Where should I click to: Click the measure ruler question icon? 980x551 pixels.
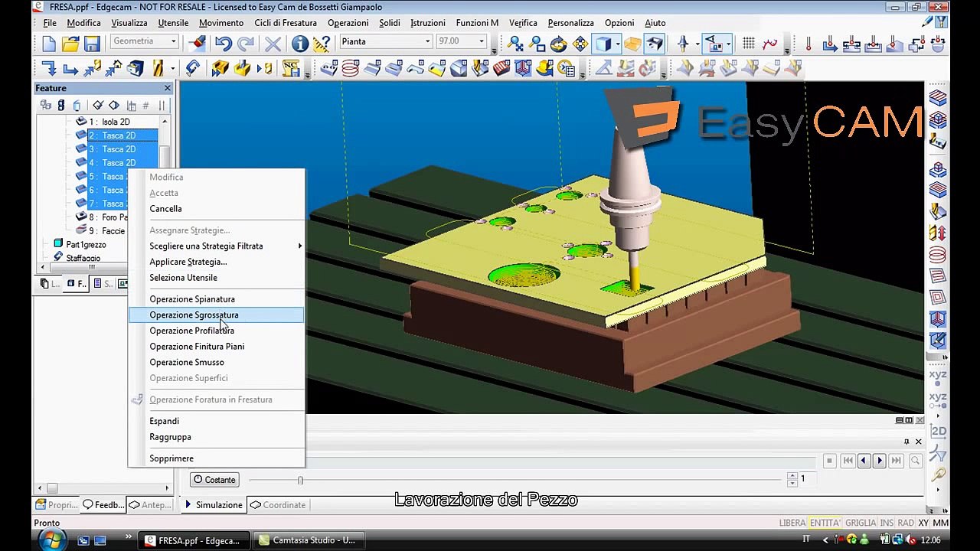(322, 44)
